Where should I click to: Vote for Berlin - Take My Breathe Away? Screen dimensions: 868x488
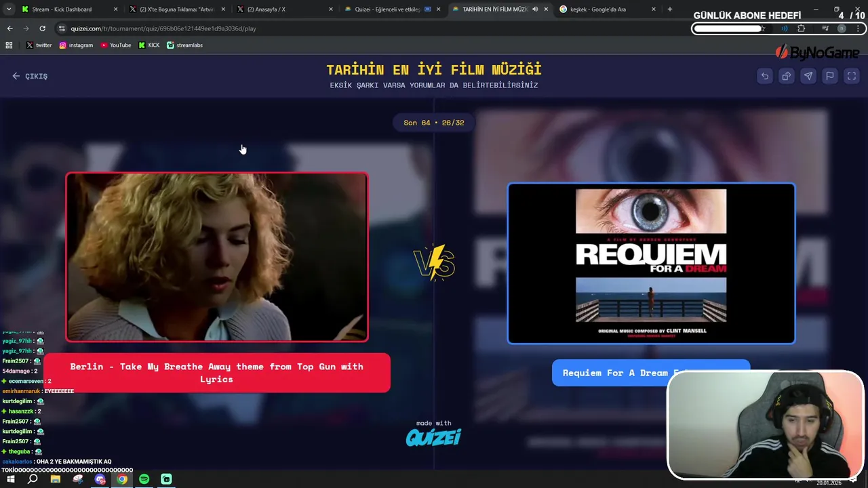coord(217,373)
